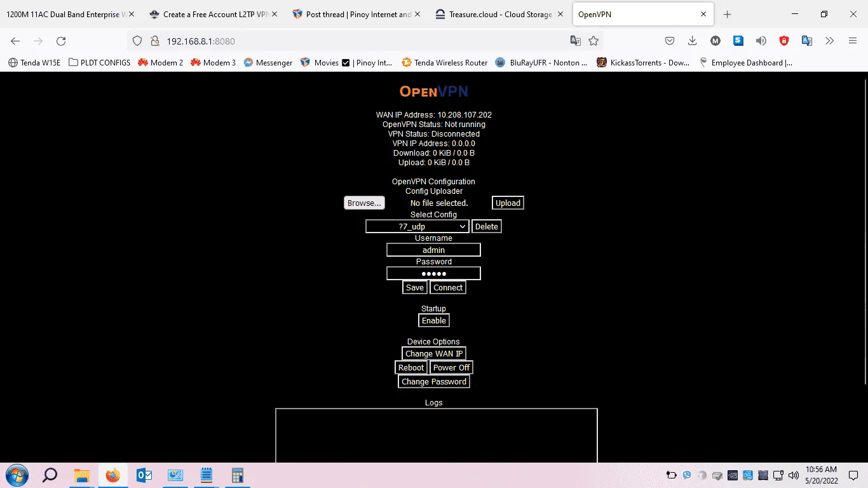Delete the selected config
868x488 pixels.
click(x=487, y=226)
